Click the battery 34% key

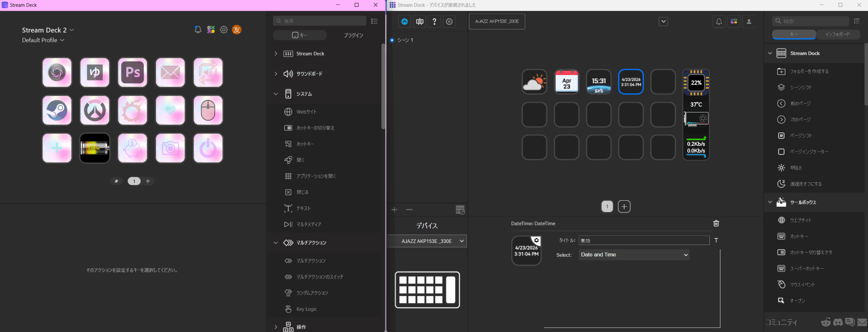click(x=95, y=148)
